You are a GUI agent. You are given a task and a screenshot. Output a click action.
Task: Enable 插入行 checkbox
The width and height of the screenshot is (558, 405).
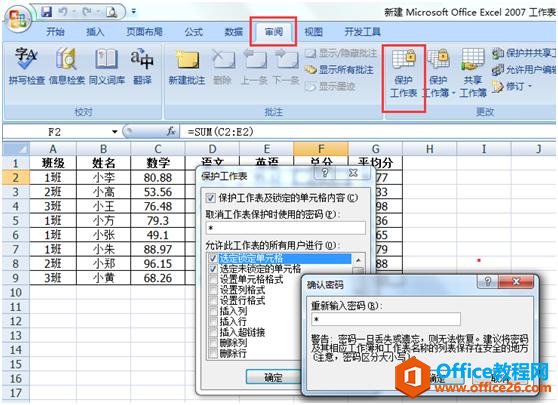[213, 322]
